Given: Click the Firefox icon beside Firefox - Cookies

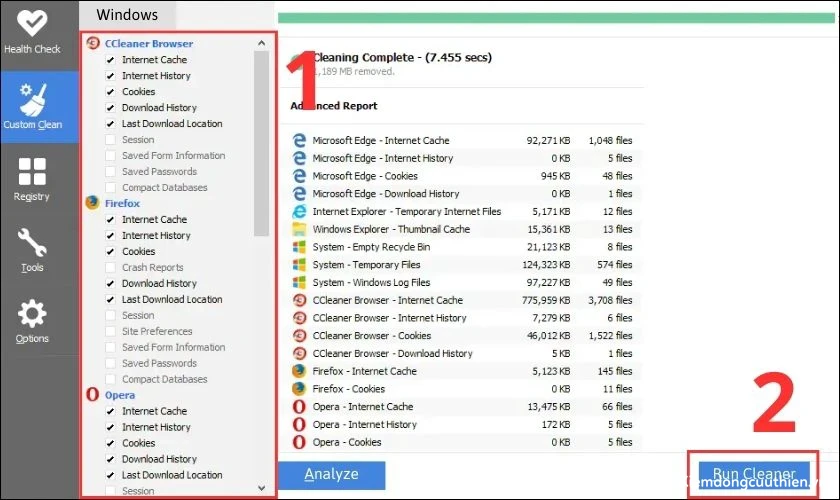Looking at the screenshot, I should (x=299, y=389).
